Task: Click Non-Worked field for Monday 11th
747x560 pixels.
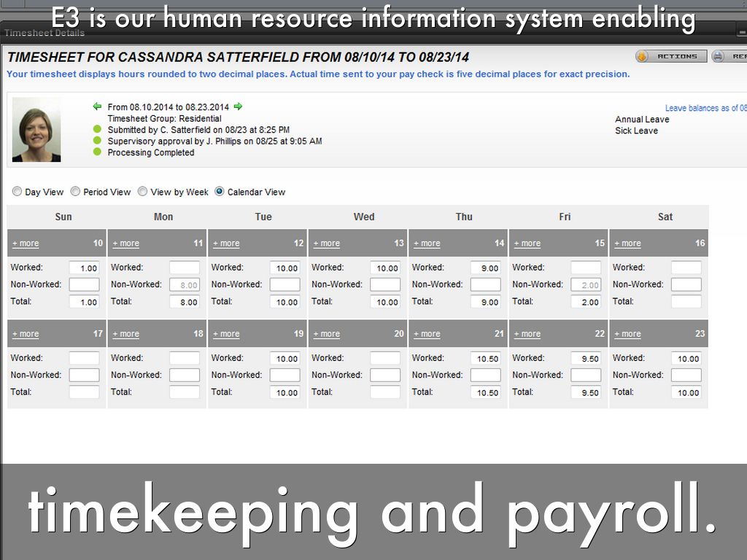Action: coord(185,285)
